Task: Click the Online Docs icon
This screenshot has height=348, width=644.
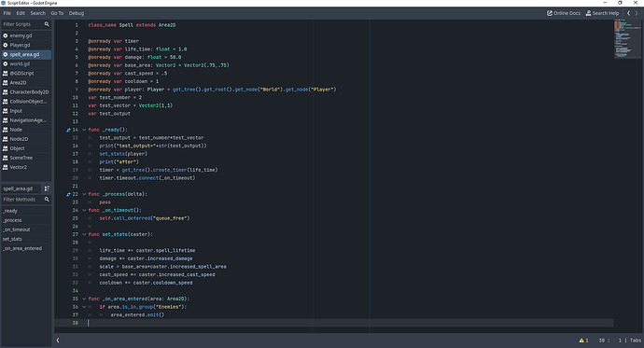Action: (x=549, y=13)
